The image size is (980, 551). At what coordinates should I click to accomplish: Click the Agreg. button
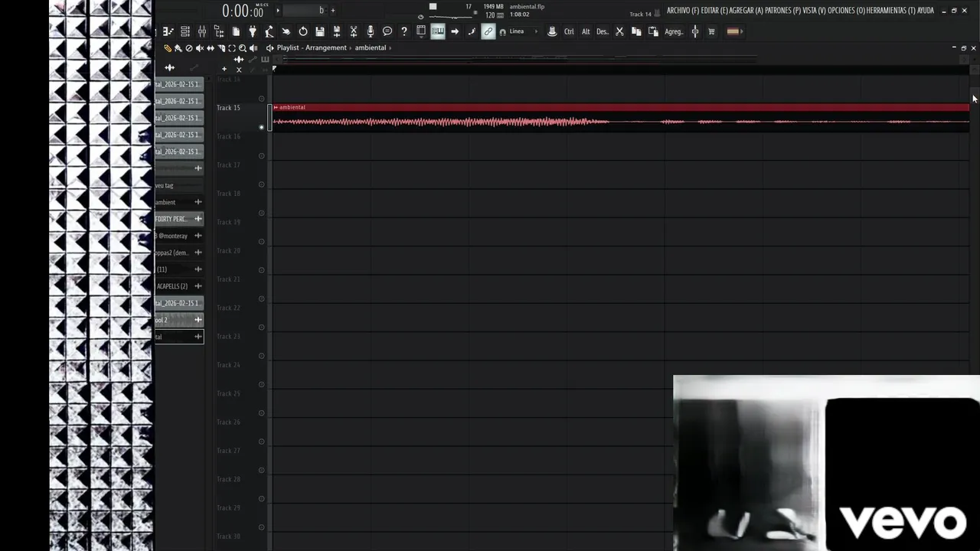(674, 31)
